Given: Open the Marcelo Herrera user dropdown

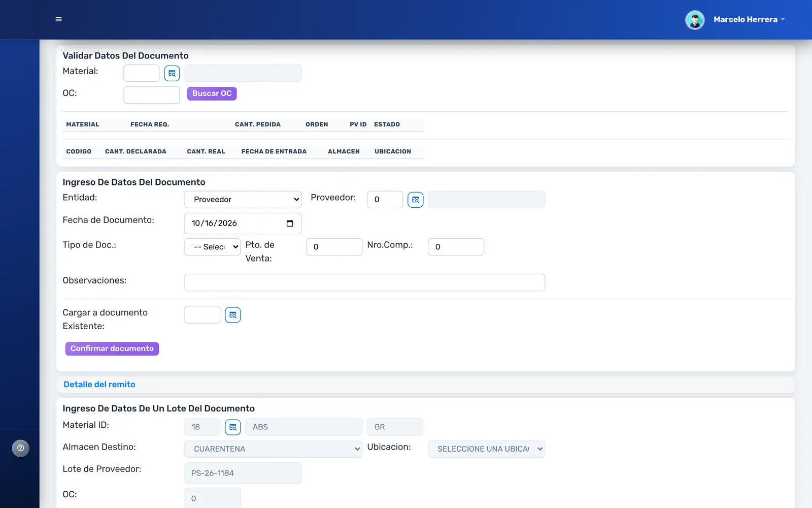Looking at the screenshot, I should click(749, 19).
